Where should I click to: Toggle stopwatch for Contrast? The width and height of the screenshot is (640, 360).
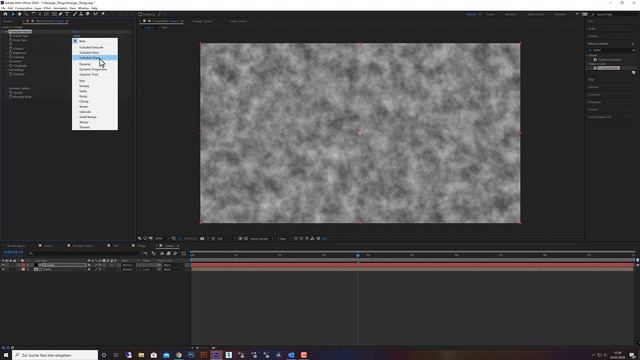point(11,49)
